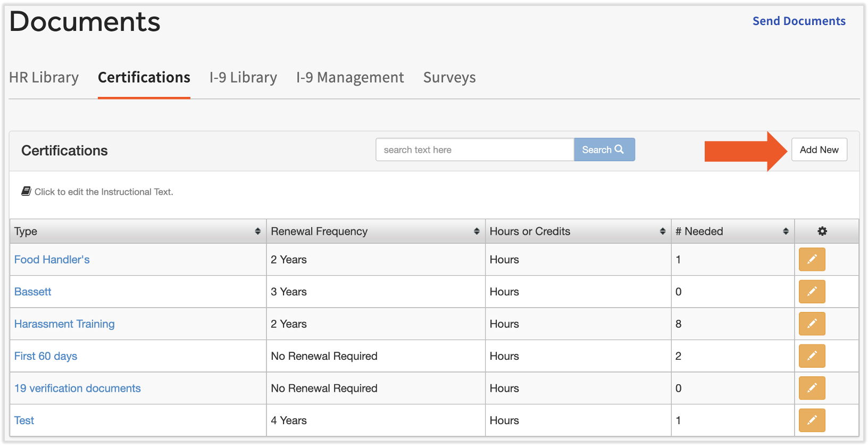
Task: Open the Harassment Training certification link
Action: (x=64, y=324)
